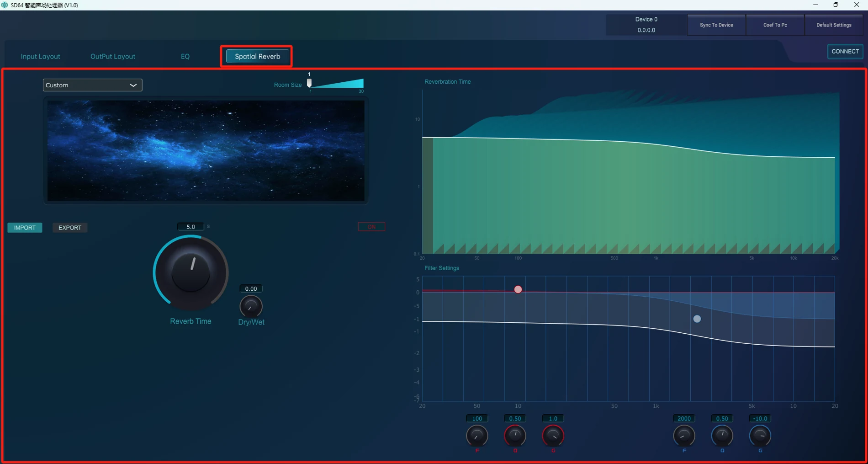Toggle the reverb ON switch
This screenshot has width=868, height=464.
point(371,227)
